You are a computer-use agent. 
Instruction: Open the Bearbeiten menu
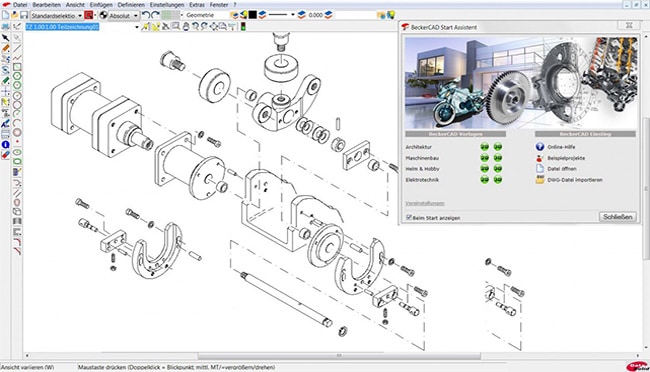tap(46, 5)
